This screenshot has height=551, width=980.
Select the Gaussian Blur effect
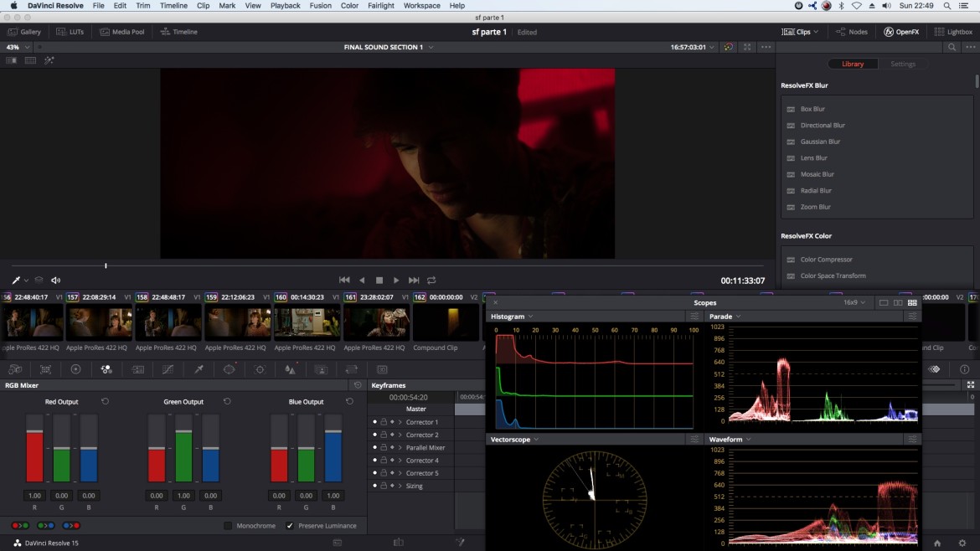pyautogui.click(x=820, y=142)
